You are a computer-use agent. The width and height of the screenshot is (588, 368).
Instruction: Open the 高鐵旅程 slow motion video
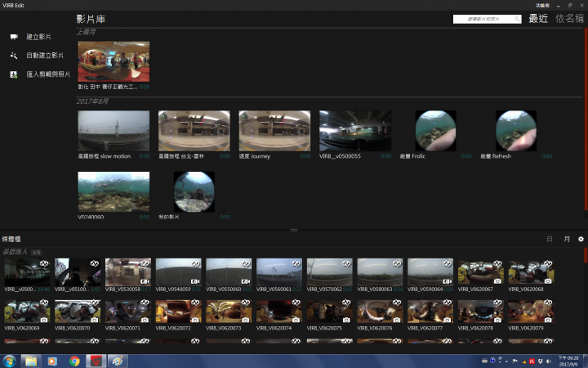(x=114, y=131)
